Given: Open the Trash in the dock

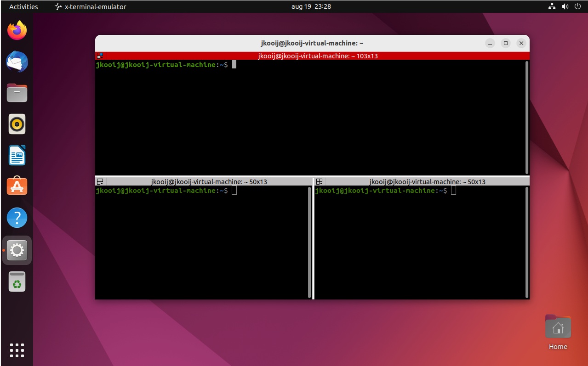Looking at the screenshot, I should (17, 282).
